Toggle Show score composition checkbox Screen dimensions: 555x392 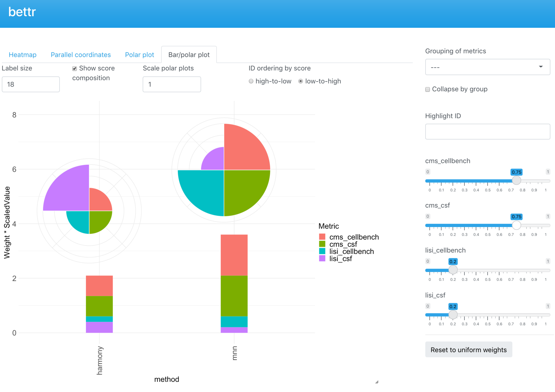click(75, 69)
